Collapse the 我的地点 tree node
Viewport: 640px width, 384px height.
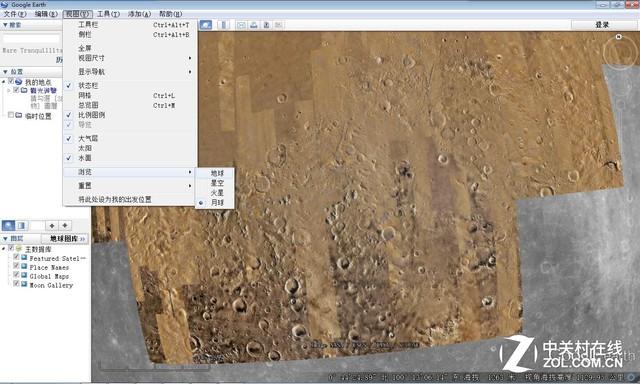[4, 82]
